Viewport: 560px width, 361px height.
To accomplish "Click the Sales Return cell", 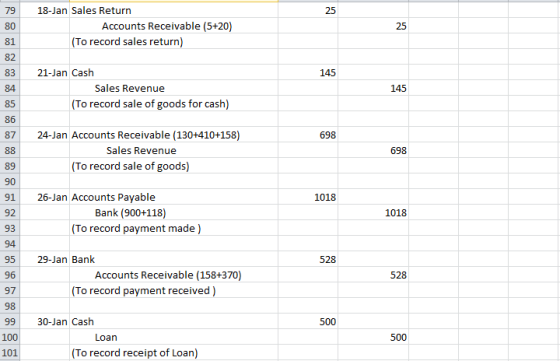I will (174, 10).
